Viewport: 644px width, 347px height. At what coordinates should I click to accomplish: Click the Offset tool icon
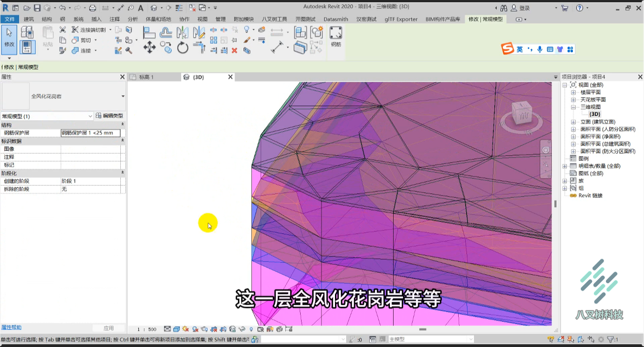pyautogui.click(x=166, y=33)
